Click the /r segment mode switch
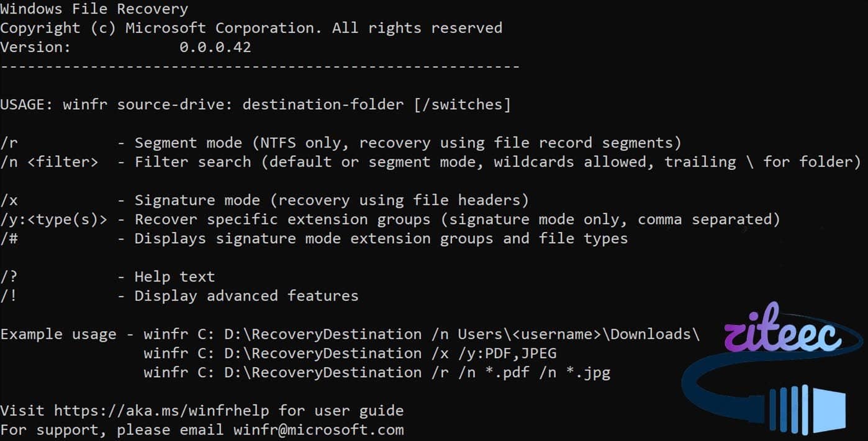 [x=9, y=143]
